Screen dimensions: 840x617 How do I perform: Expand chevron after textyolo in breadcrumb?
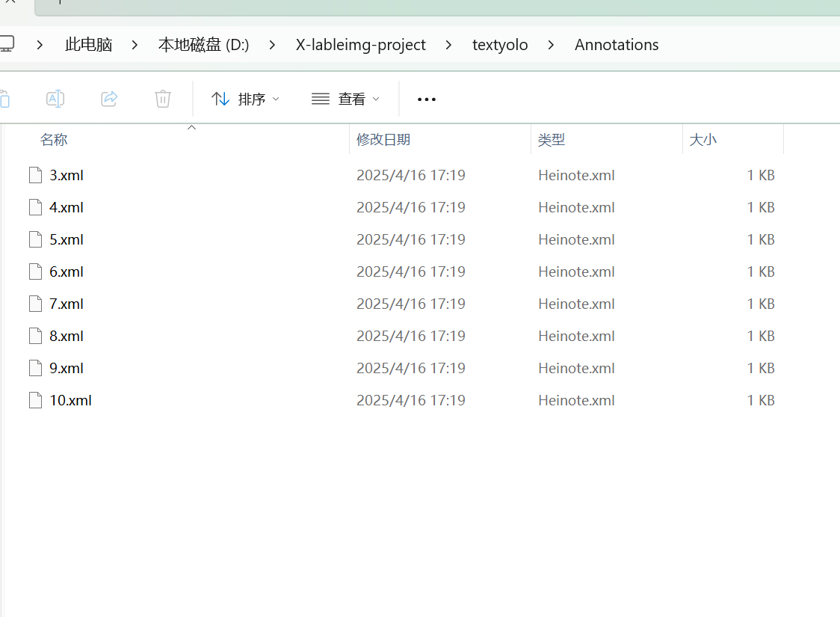551,45
